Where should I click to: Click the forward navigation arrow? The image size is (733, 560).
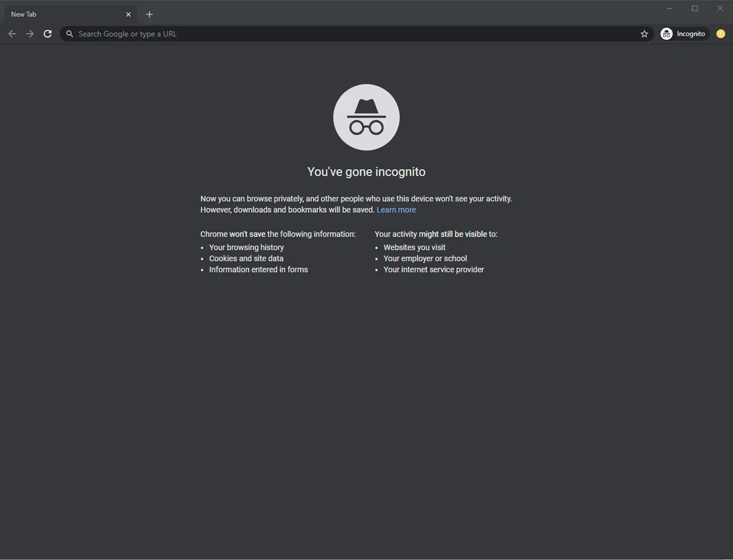pyautogui.click(x=30, y=34)
